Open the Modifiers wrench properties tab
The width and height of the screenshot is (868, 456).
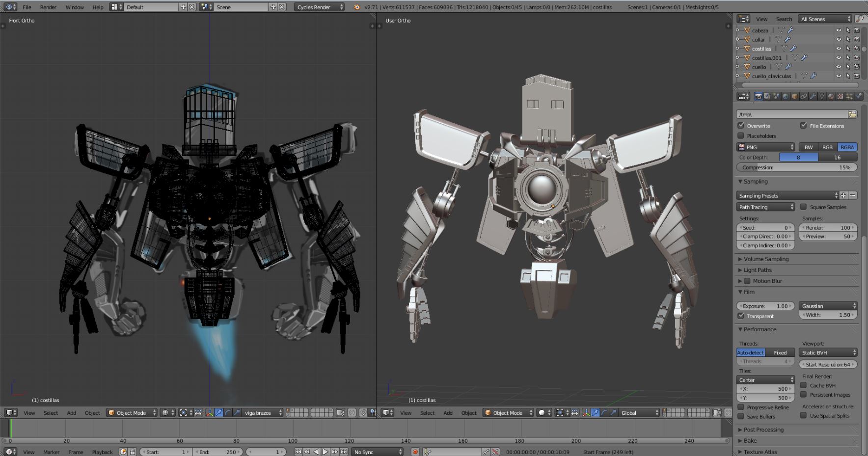pos(813,97)
